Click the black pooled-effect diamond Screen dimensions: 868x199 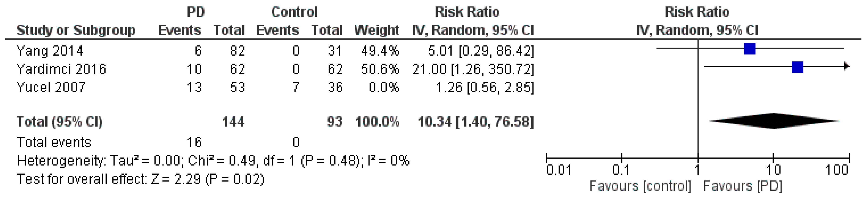click(x=774, y=121)
